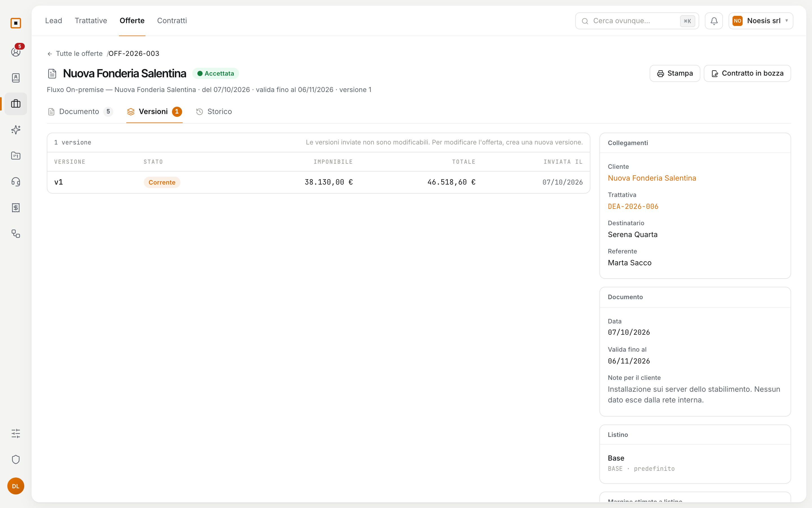
Task: Click the total 46.518,60 € cell
Action: [451, 182]
